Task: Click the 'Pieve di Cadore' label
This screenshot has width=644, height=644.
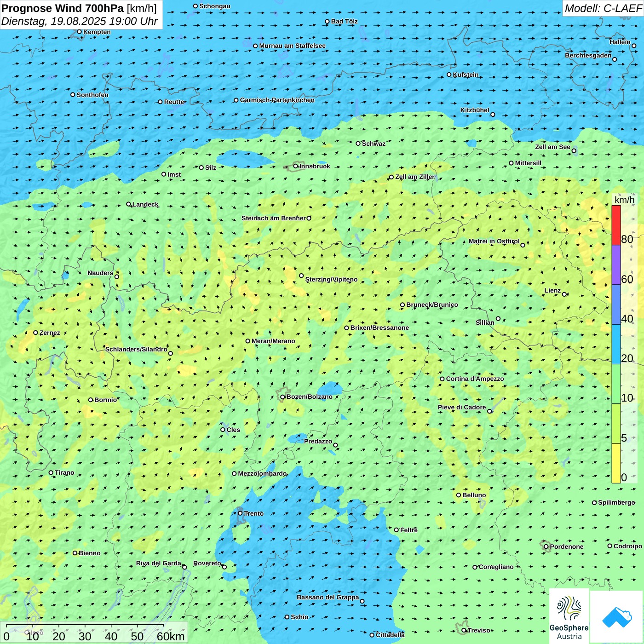Action: [462, 407]
